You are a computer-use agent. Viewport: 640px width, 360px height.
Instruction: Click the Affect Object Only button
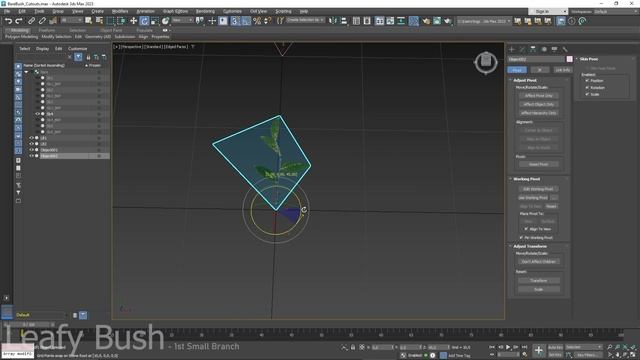click(538, 104)
